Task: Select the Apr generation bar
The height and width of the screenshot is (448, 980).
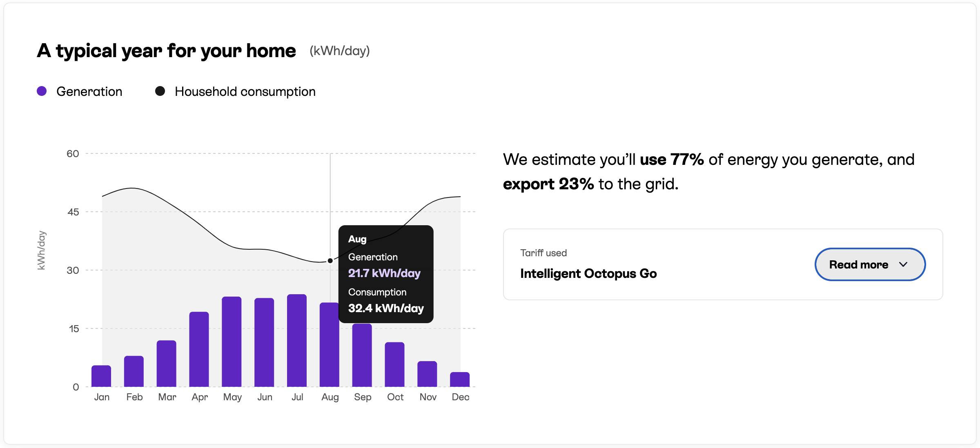Action: 199,349
